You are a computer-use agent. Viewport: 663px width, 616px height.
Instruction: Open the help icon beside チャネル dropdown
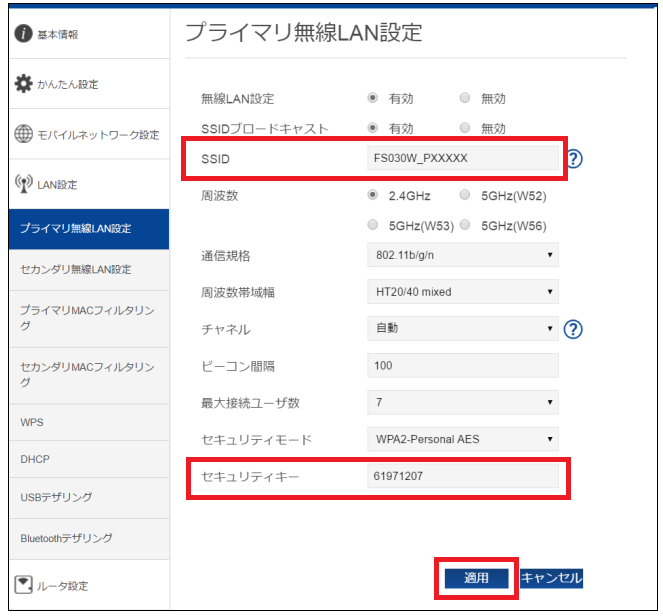[x=574, y=329]
